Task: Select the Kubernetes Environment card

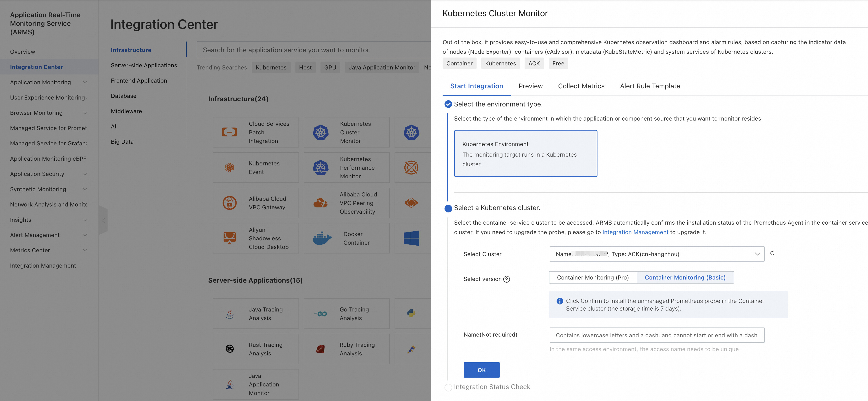Action: pyautogui.click(x=525, y=153)
